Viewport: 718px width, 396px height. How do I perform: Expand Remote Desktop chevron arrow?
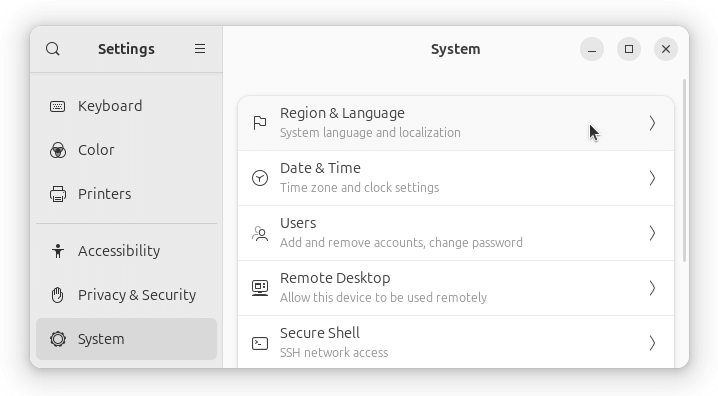coord(653,288)
